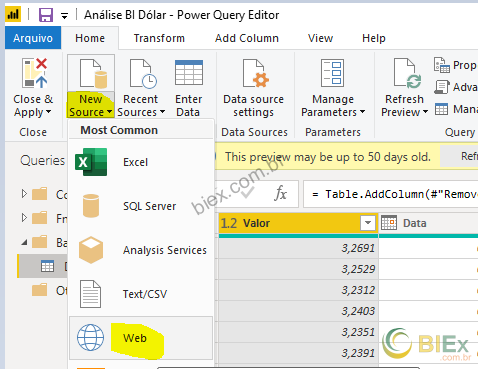Click the Refresh button in preview warning
The image size is (478, 369).
click(x=459, y=156)
